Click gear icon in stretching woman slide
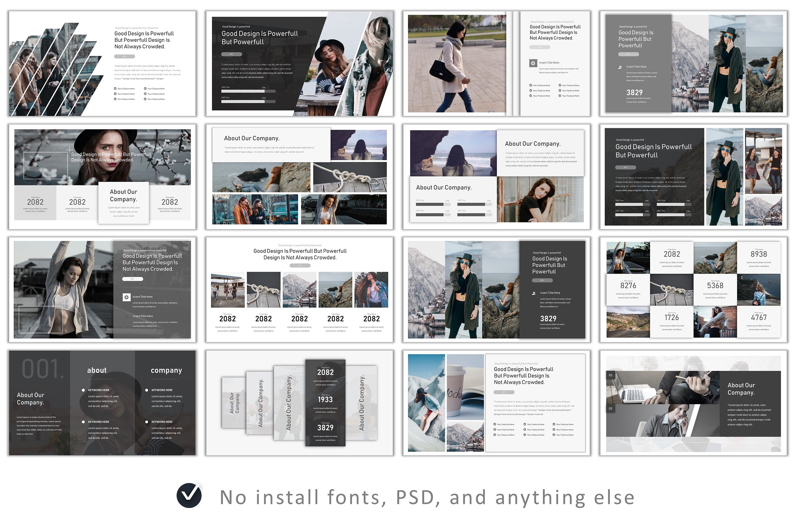Image resolution: width=798 pixels, height=532 pixels. tap(126, 297)
